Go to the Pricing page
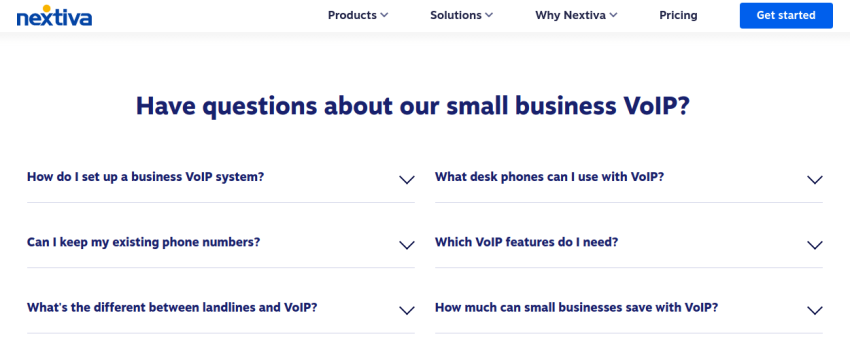The image size is (850, 360). 678,15
